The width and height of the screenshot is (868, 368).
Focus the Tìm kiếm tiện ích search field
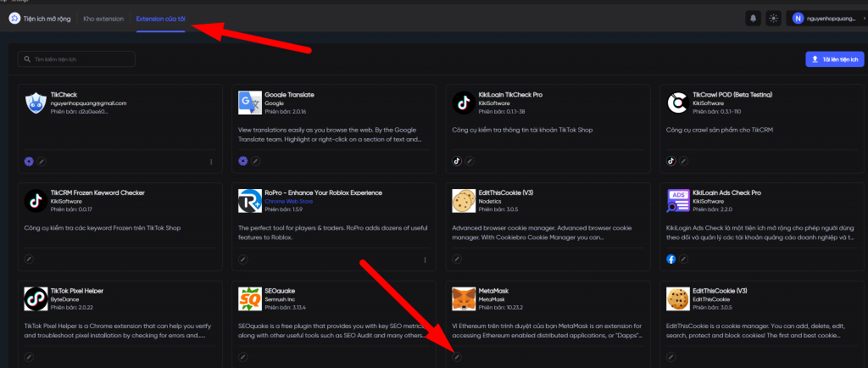[76, 59]
